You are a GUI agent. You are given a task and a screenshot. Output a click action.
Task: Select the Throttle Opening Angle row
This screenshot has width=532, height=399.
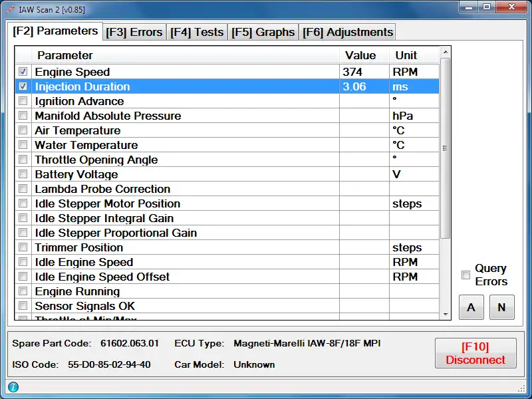pyautogui.click(x=227, y=160)
